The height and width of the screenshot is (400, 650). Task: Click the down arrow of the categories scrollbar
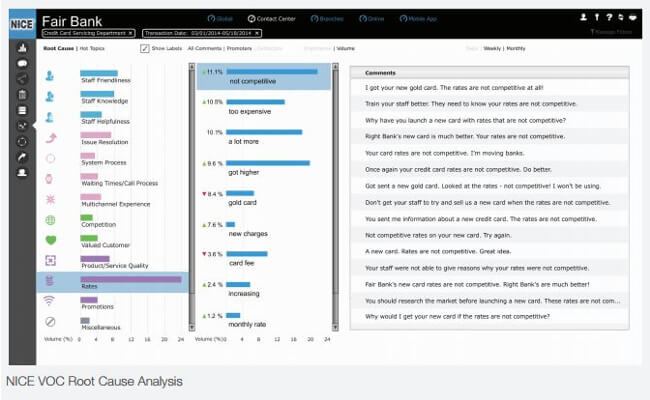coord(192,327)
